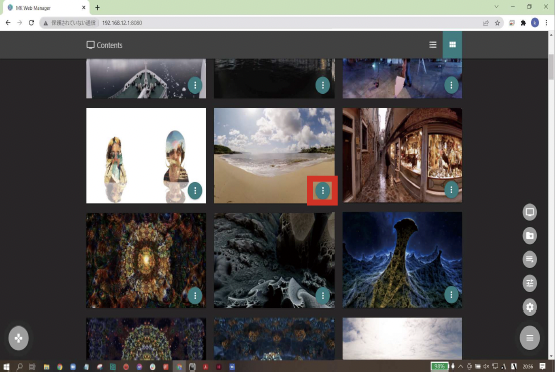Screen dimensions: 558x372
Task: Open File Explorer from the taskbar
Action: [46, 367]
